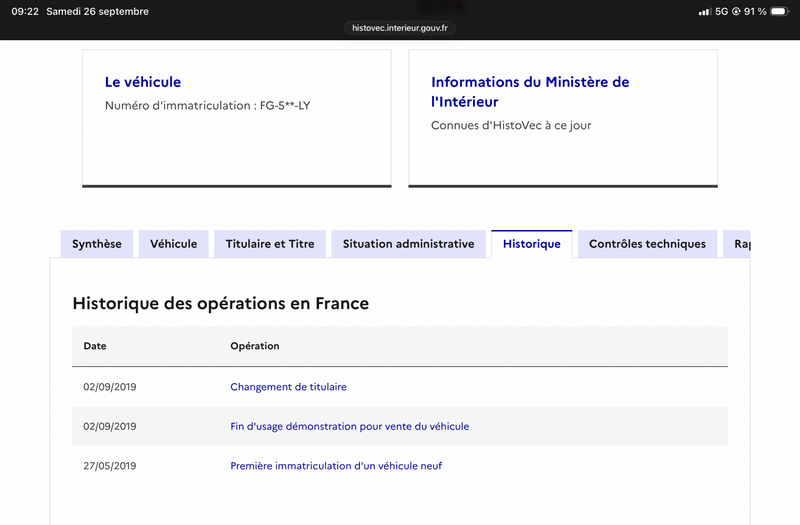The height and width of the screenshot is (525, 800).
Task: Tap the 5G network indicator
Action: (721, 11)
